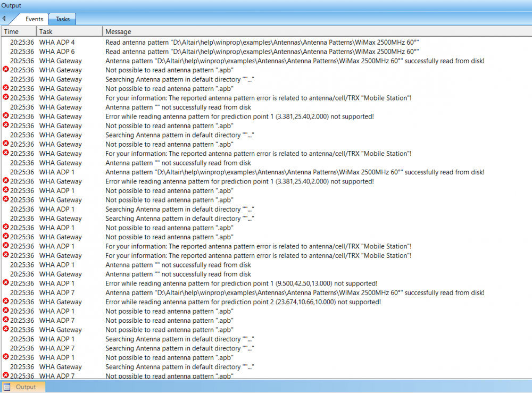Click the Message column header
Image resolution: width=532 pixels, height=393 pixels.
tap(317, 31)
